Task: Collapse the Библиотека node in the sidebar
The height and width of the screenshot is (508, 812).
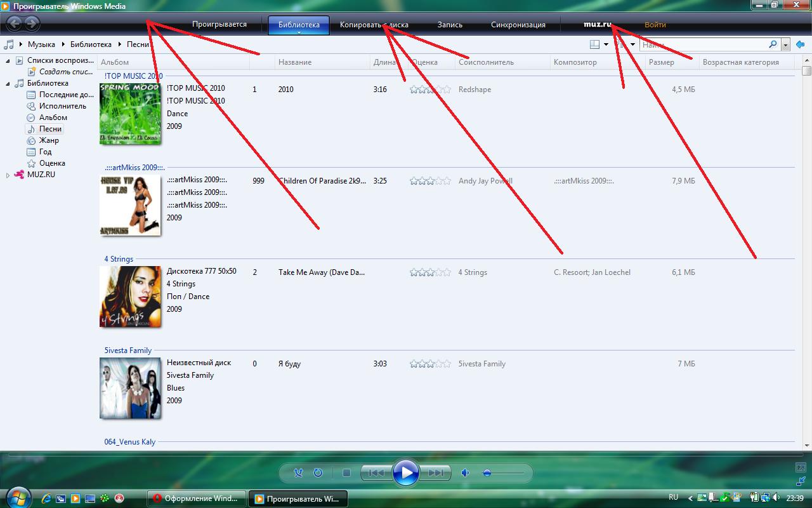Action: coord(8,83)
